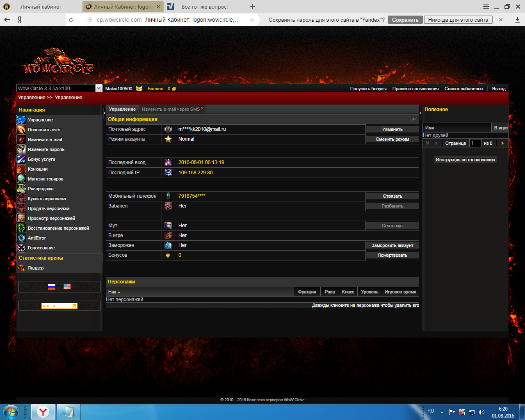525x420 pixels.
Task: Switch to the Управление tab
Action: point(122,109)
